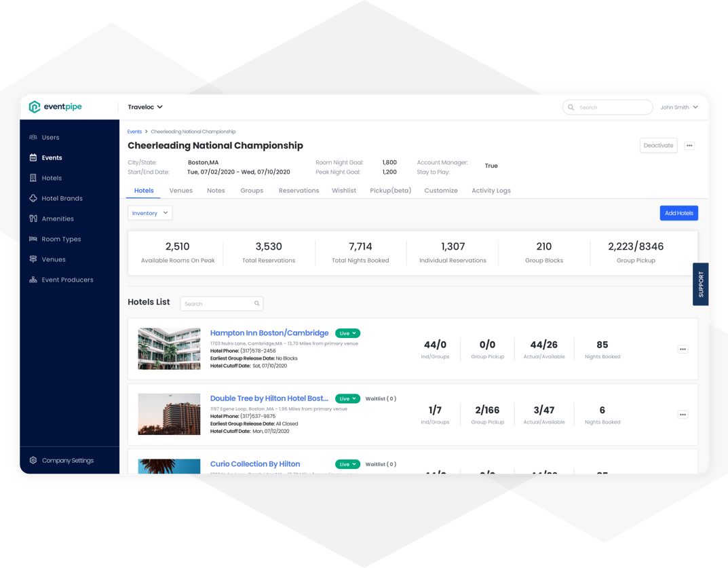Click Hampton Inn's 44/26 Actual/Available value
The height and width of the screenshot is (568, 728).
[x=544, y=345]
